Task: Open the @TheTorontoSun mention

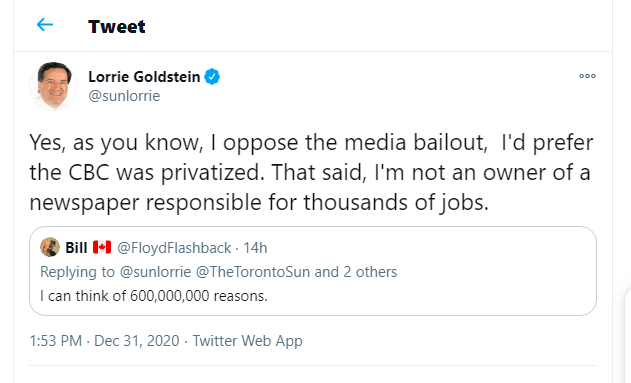Action: 253,272
